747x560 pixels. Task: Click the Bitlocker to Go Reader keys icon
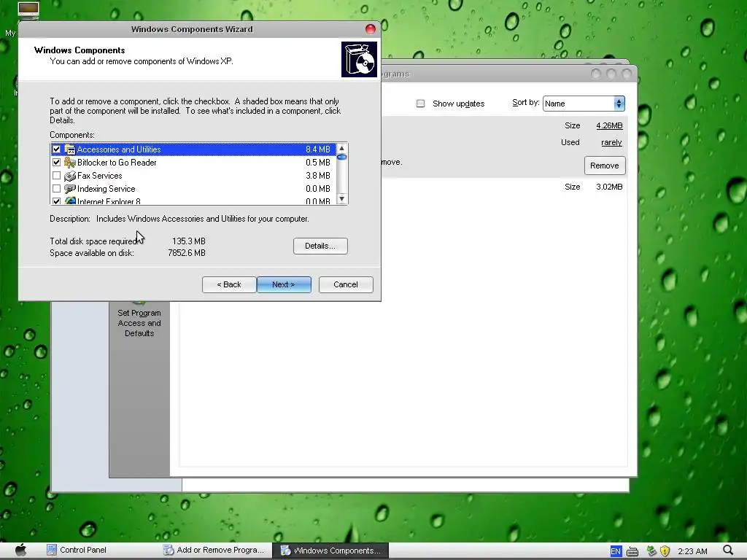click(70, 163)
